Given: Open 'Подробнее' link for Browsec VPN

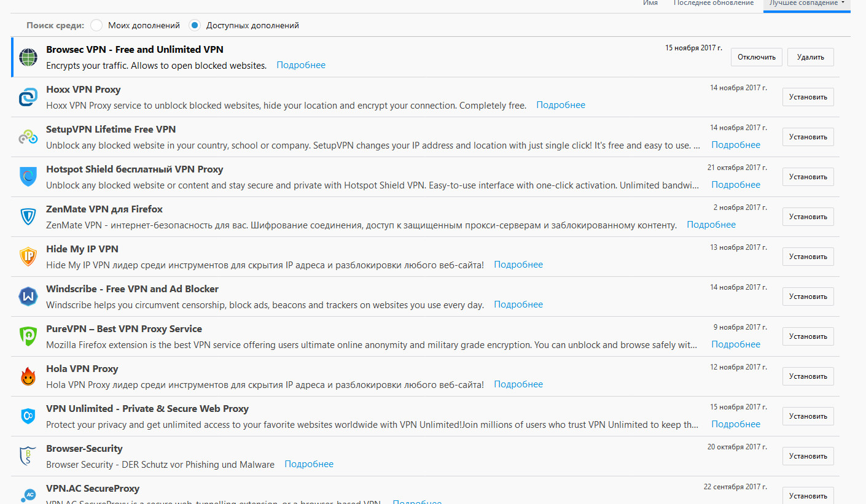Looking at the screenshot, I should coord(301,65).
